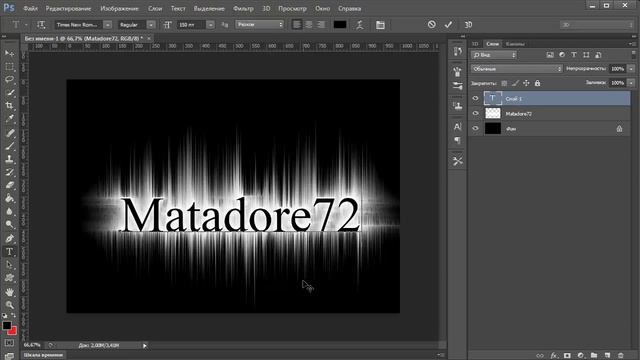This screenshot has height=360, width=640.
Task: Add a layer style via fx icon
Action: 554,356
